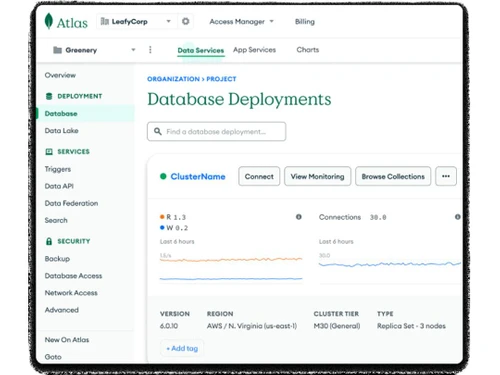Open Network Access settings
The image size is (500, 375).
[71, 293]
